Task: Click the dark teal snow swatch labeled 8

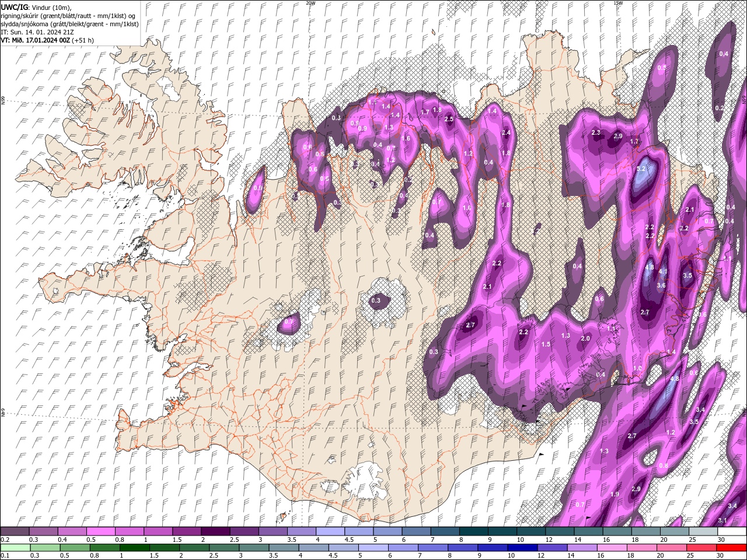Action: [473, 531]
